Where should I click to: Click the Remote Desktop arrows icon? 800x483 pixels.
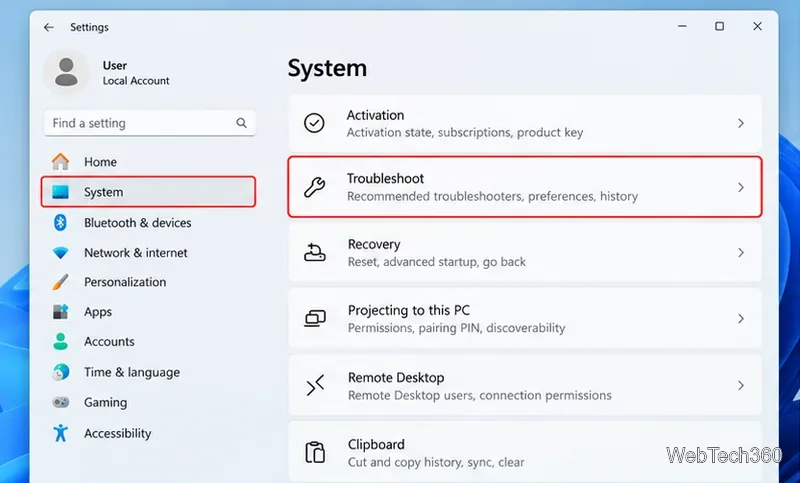coord(315,385)
